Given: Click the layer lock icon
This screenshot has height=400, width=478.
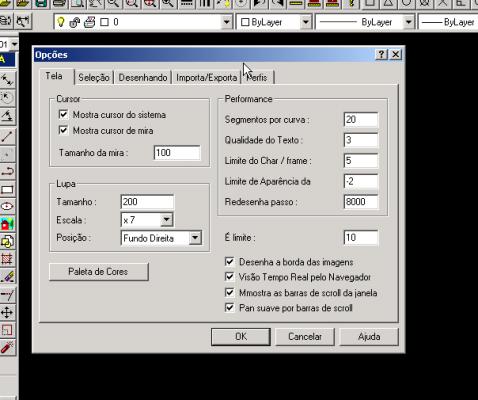Looking at the screenshot, I should (74, 22).
